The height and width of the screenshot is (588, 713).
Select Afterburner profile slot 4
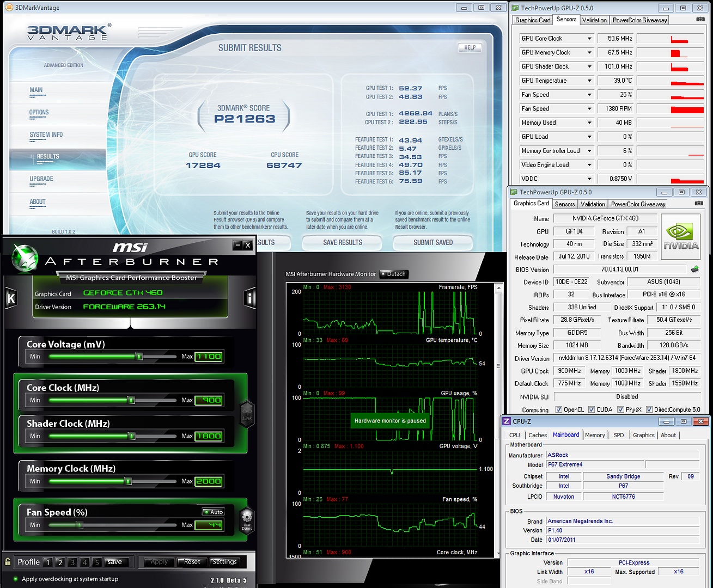click(84, 562)
